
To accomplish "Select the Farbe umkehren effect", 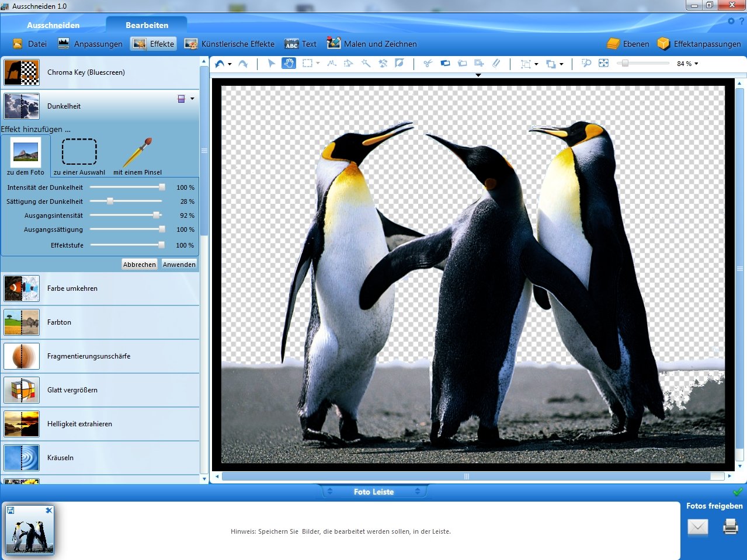I will tap(100, 288).
